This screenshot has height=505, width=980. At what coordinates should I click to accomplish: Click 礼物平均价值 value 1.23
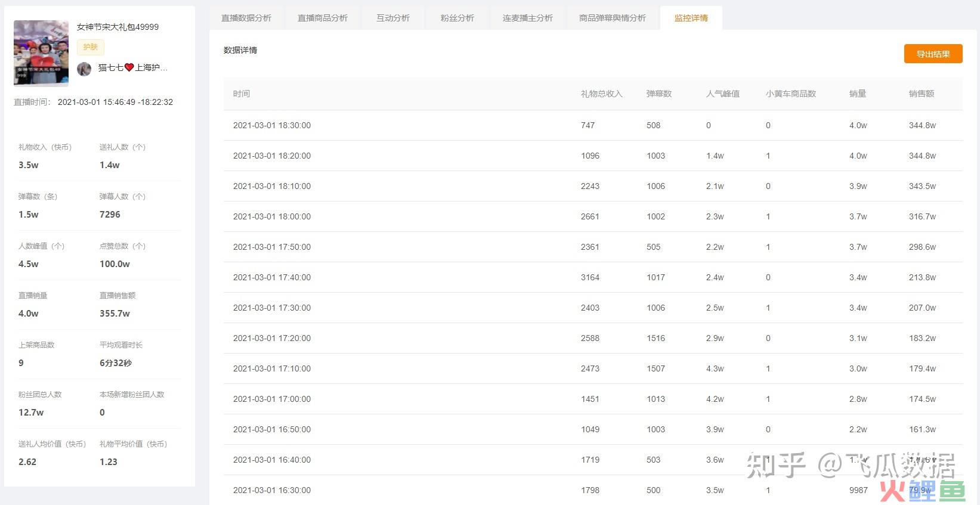[x=109, y=462]
